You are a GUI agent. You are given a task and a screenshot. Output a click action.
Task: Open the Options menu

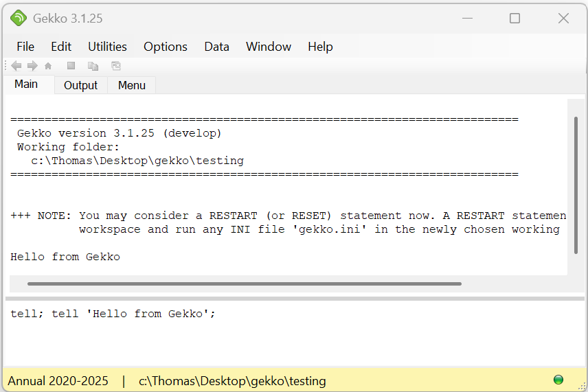(165, 47)
